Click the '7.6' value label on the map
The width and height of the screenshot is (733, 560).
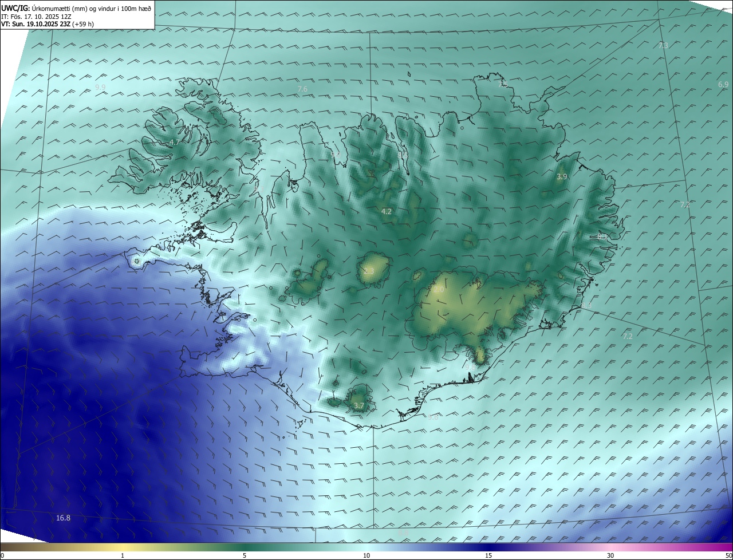pyautogui.click(x=302, y=89)
